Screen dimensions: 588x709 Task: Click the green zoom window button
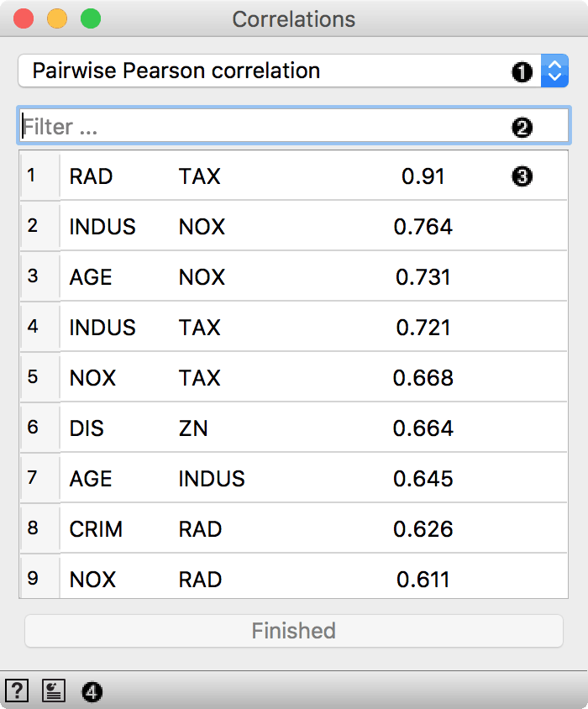tap(90, 19)
